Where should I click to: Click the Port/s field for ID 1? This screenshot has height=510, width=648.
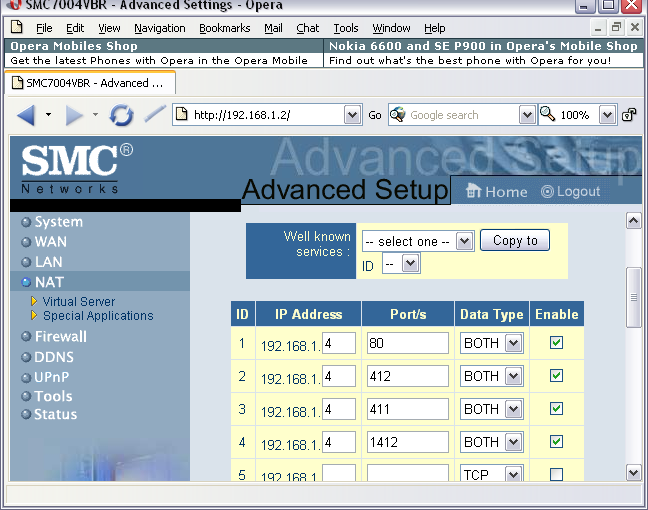[x=408, y=343]
